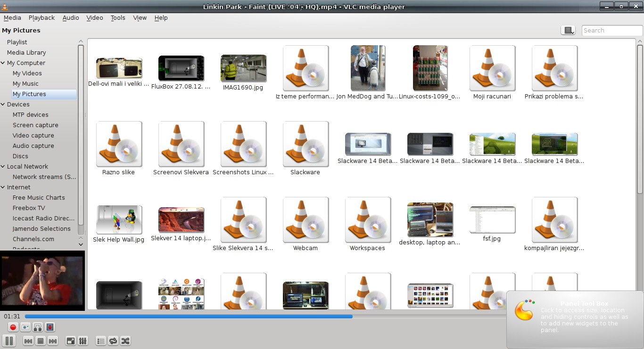644x349 pixels.
Task: Collapse the Internet tree section
Action: coord(3,187)
